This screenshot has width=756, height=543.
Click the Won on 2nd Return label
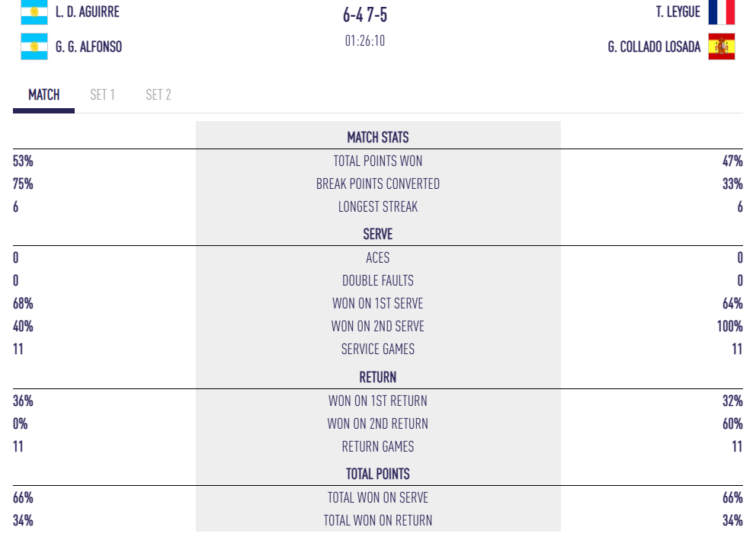(378, 424)
